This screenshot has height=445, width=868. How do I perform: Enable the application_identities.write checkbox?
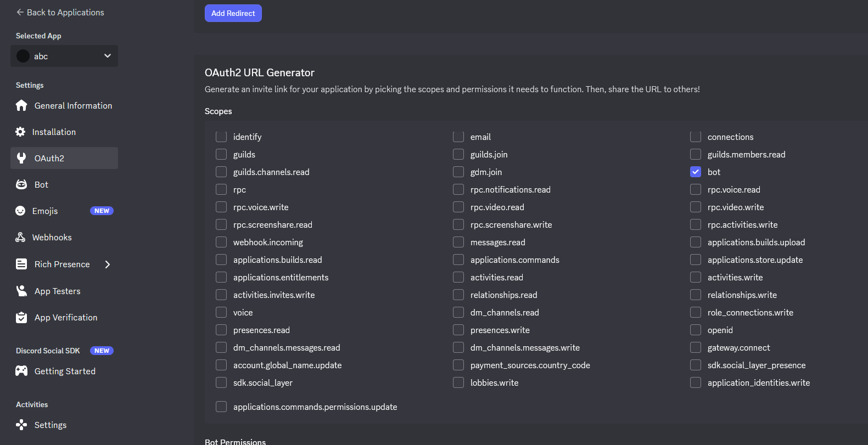696,382
